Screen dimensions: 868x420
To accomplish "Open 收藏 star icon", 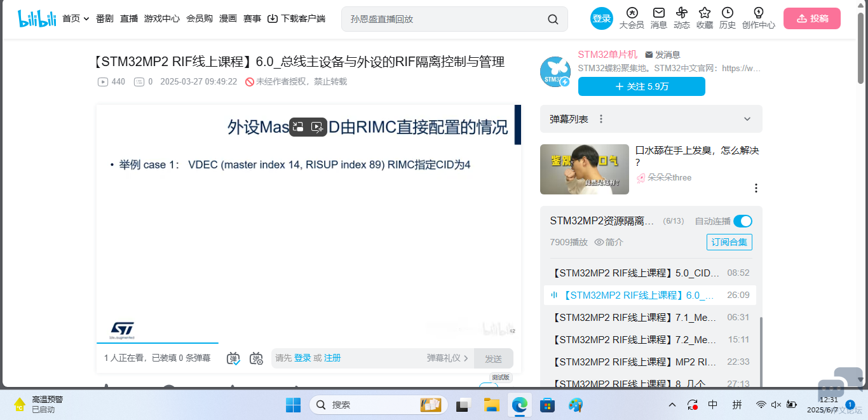I will [705, 18].
